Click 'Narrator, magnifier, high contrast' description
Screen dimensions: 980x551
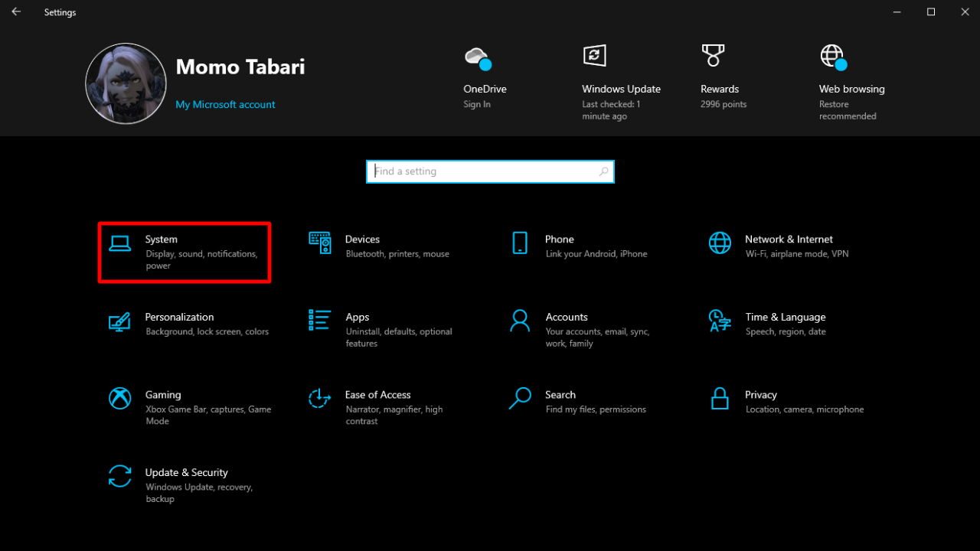click(394, 416)
